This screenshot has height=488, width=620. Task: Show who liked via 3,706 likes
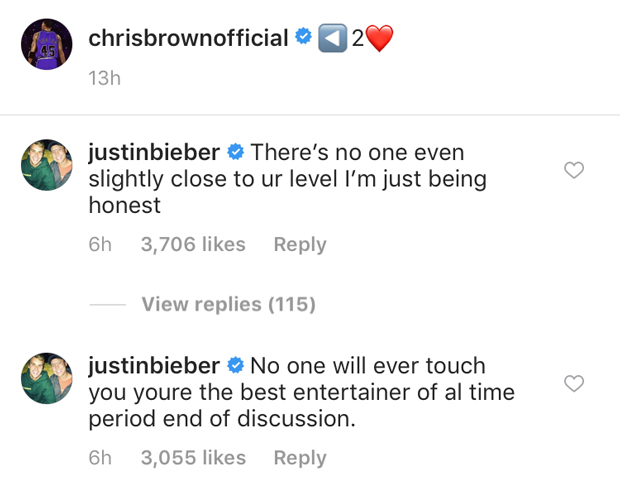tap(193, 244)
